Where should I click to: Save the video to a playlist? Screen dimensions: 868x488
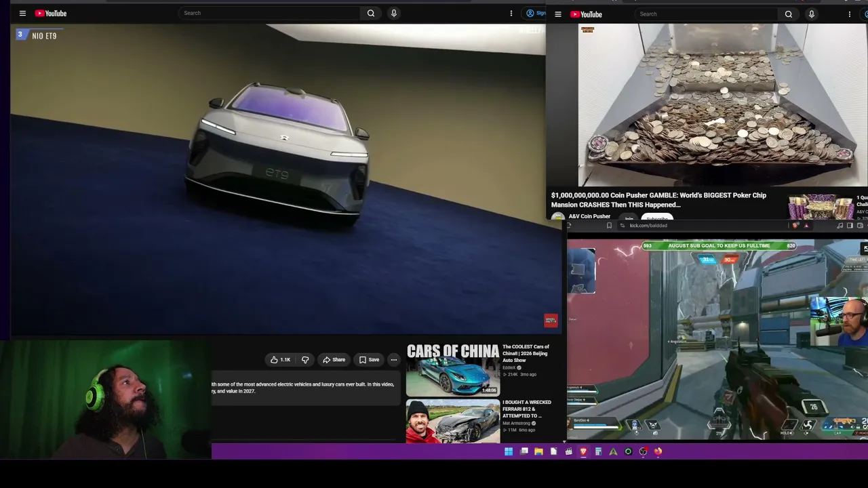coord(369,360)
